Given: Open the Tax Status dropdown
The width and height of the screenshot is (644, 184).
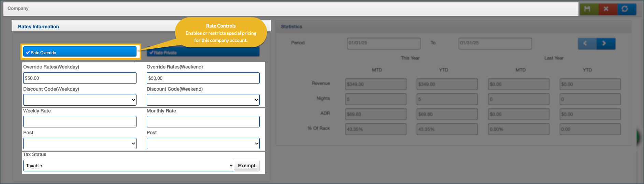Looking at the screenshot, I should [x=128, y=166].
